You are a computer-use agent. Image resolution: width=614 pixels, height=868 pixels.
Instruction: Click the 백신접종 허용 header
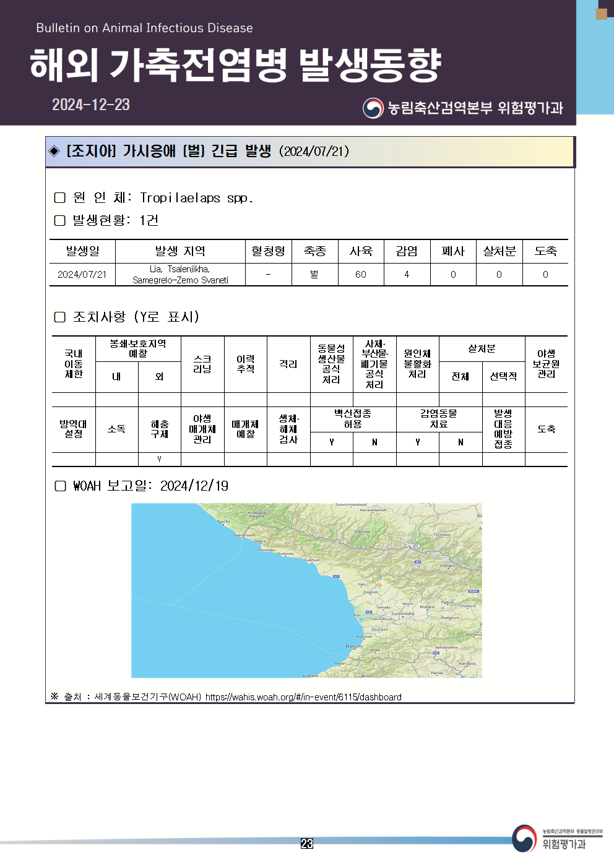pyautogui.click(x=353, y=419)
